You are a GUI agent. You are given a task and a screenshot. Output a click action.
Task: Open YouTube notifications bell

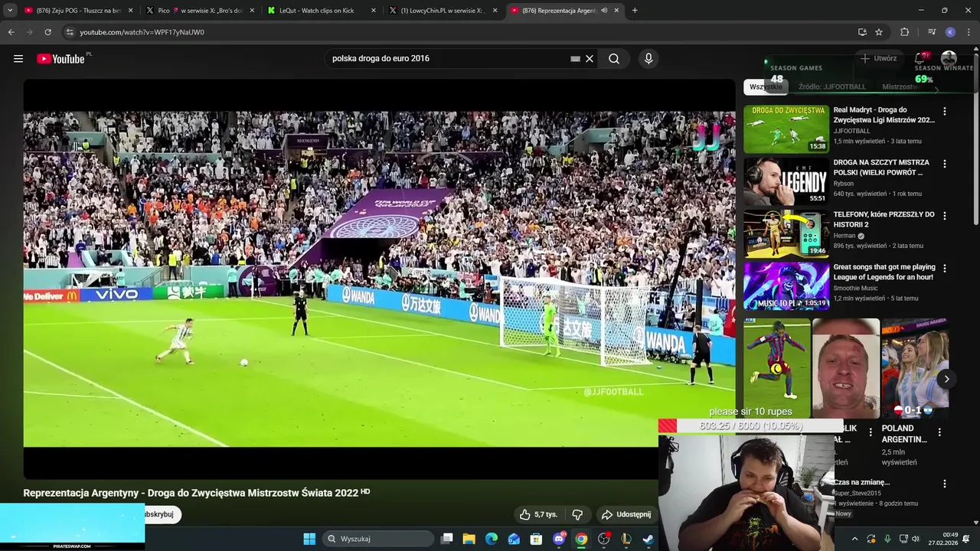pos(920,59)
